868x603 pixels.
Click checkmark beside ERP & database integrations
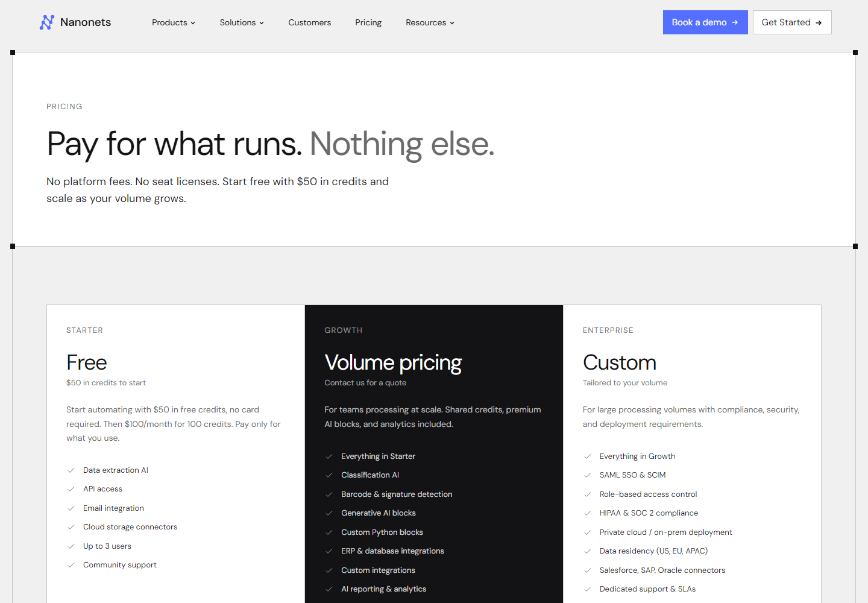tap(329, 551)
